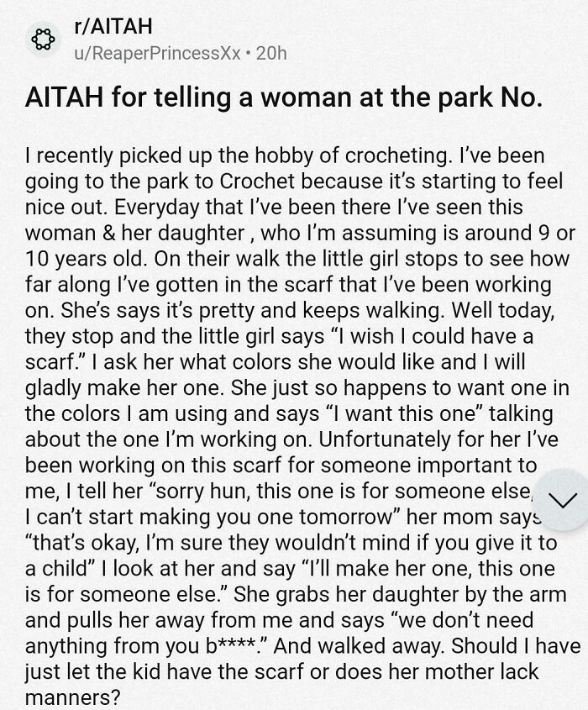Click "a child" at start of line
The width and height of the screenshot is (588, 710).
[55, 569]
